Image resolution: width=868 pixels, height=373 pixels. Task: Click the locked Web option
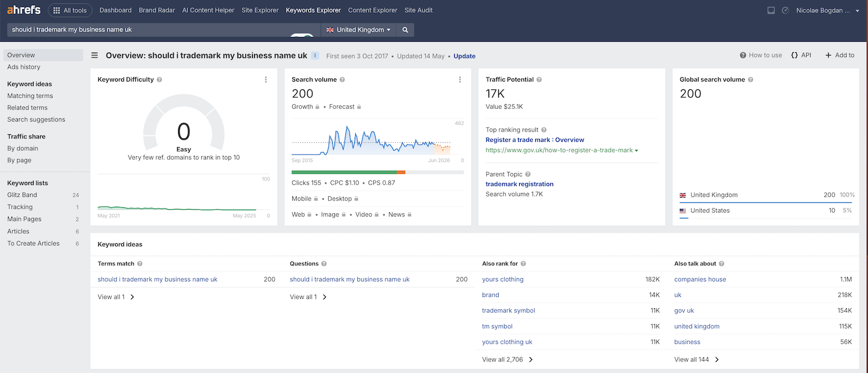(x=301, y=214)
